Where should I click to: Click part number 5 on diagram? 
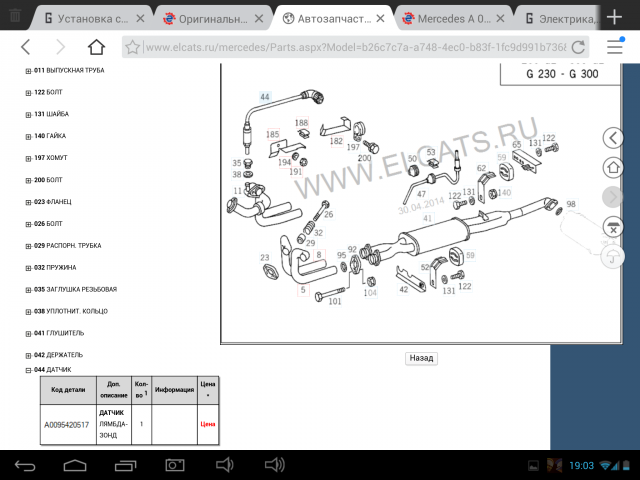point(303,290)
